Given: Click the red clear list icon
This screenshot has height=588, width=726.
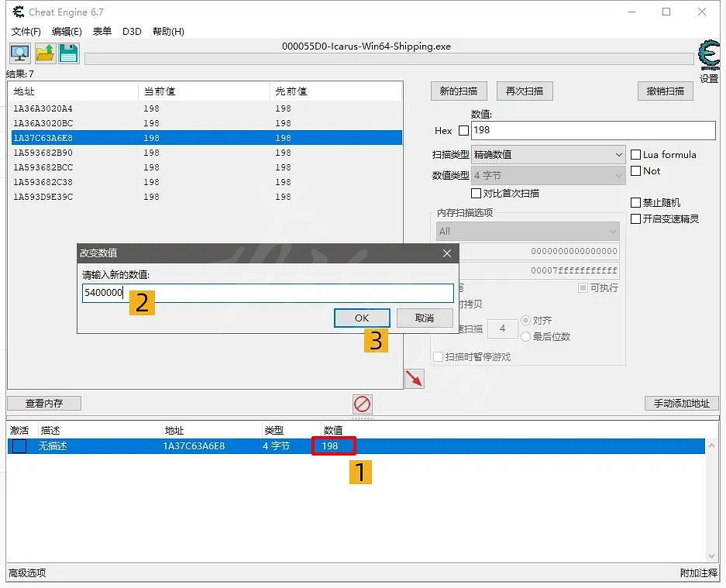Looking at the screenshot, I should tap(362, 404).
